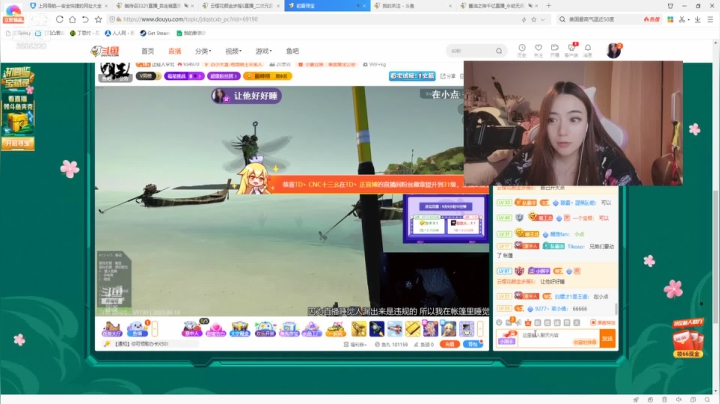Open notifications bell icon
The image size is (720, 404).
588,50
